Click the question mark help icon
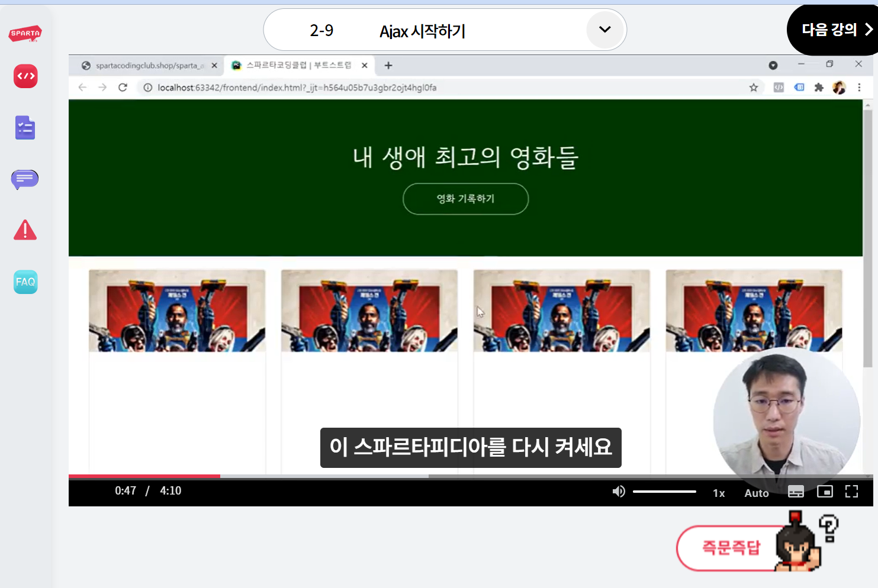 click(x=829, y=528)
